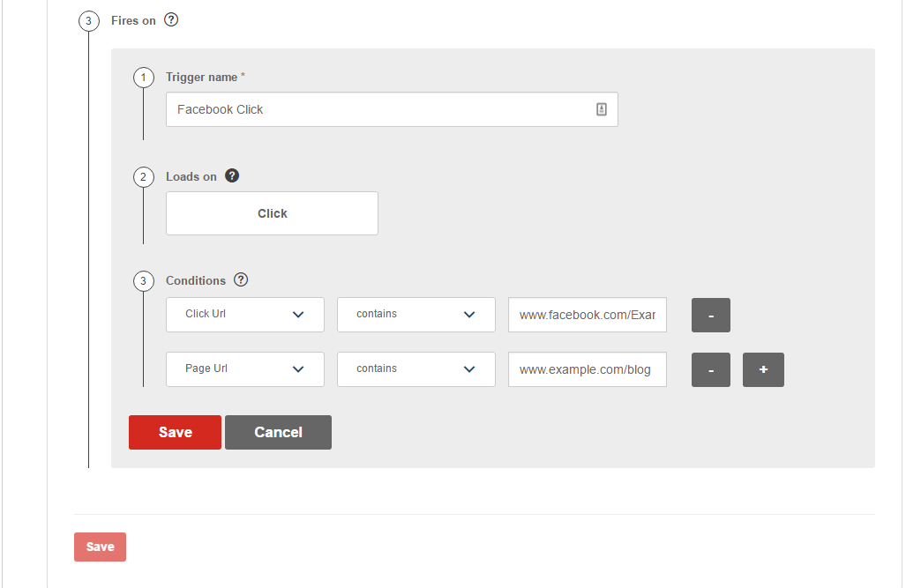
Task: Open the Fires on help tooltip
Action: pyautogui.click(x=171, y=19)
